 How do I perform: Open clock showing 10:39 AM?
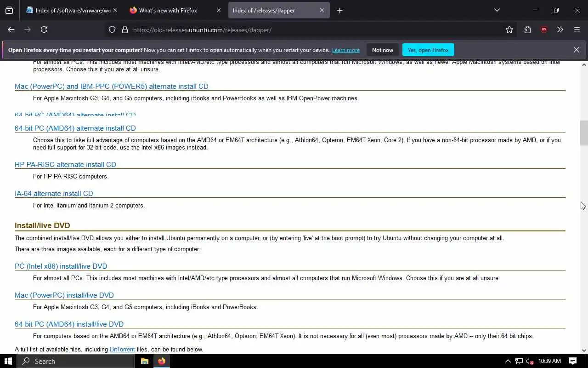pyautogui.click(x=549, y=361)
